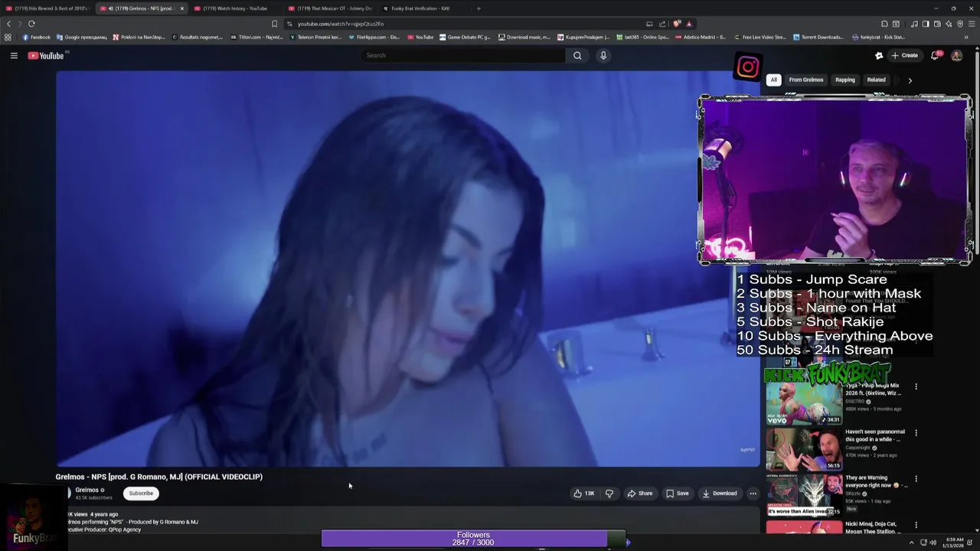
Task: Switch to Hits Rewind 3 tab
Action: pyautogui.click(x=47, y=8)
